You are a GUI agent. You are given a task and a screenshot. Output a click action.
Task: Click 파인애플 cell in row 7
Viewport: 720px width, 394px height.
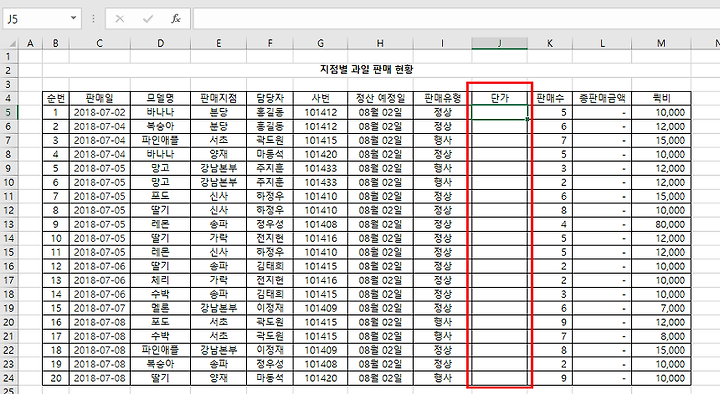pyautogui.click(x=160, y=140)
